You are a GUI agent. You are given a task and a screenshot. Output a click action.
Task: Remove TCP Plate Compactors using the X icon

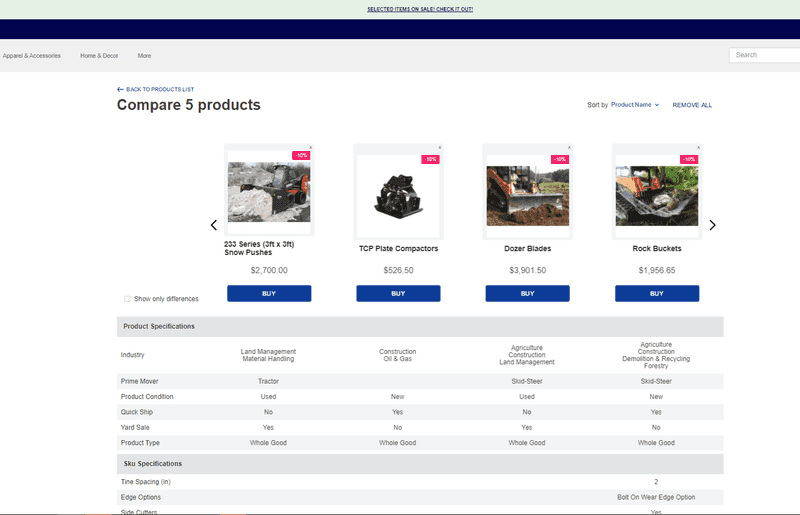440,147
